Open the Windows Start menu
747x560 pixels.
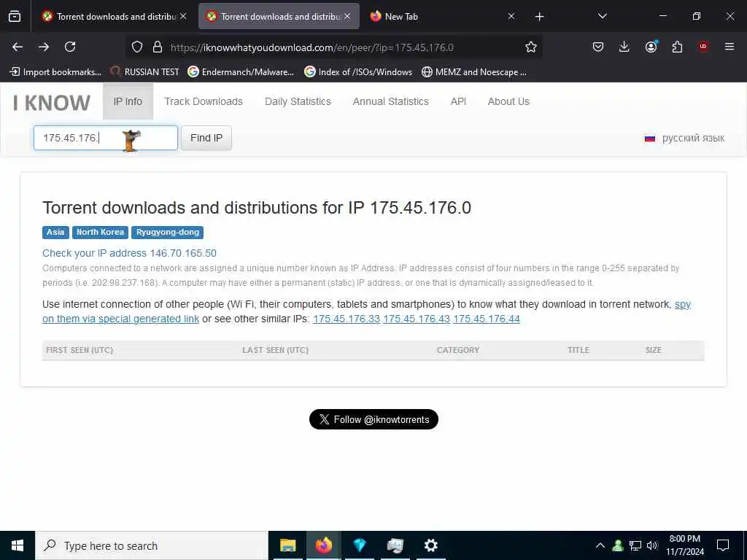(18, 545)
